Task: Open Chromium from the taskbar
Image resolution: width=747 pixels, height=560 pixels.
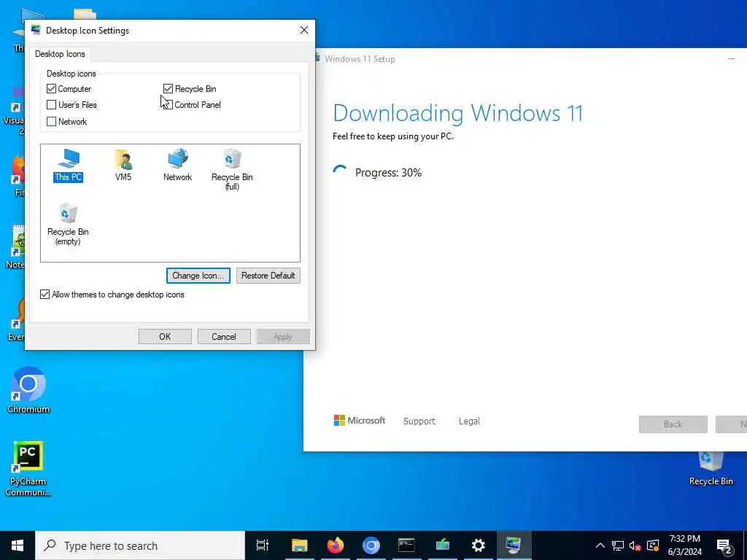Action: click(x=371, y=545)
